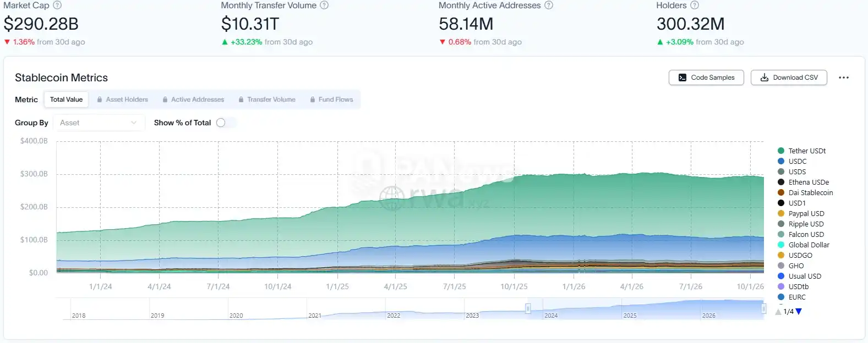The width and height of the screenshot is (868, 343).
Task: Go to next legend page arrow
Action: 799,312
